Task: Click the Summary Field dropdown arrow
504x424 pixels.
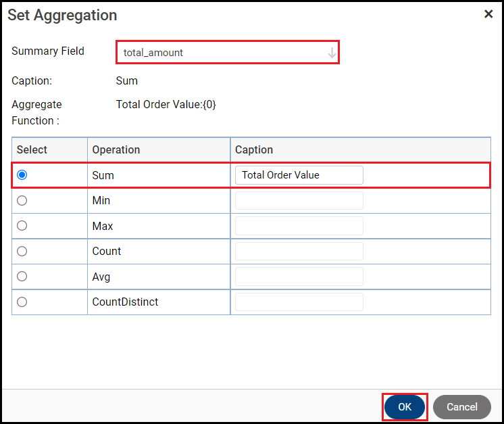Action: coord(332,53)
